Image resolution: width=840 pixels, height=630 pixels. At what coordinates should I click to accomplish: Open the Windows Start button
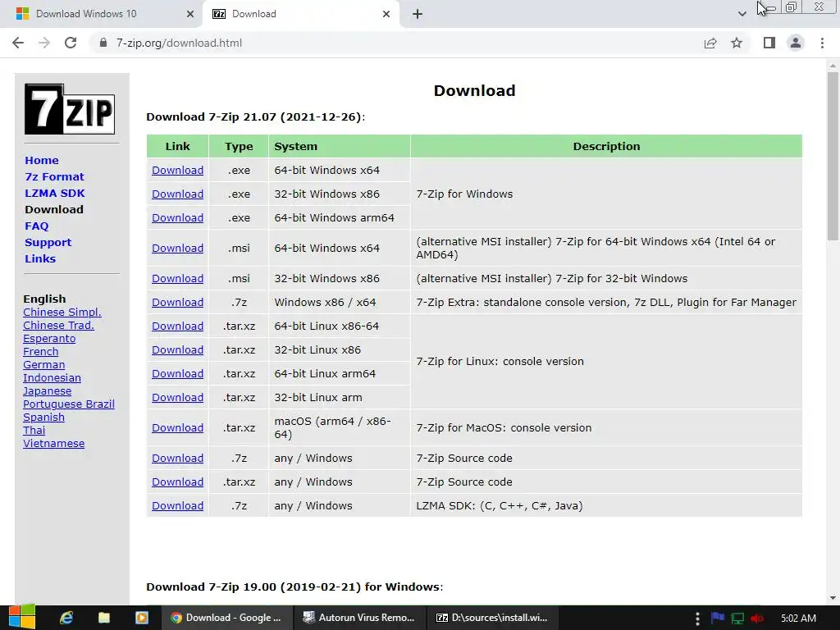point(22,618)
